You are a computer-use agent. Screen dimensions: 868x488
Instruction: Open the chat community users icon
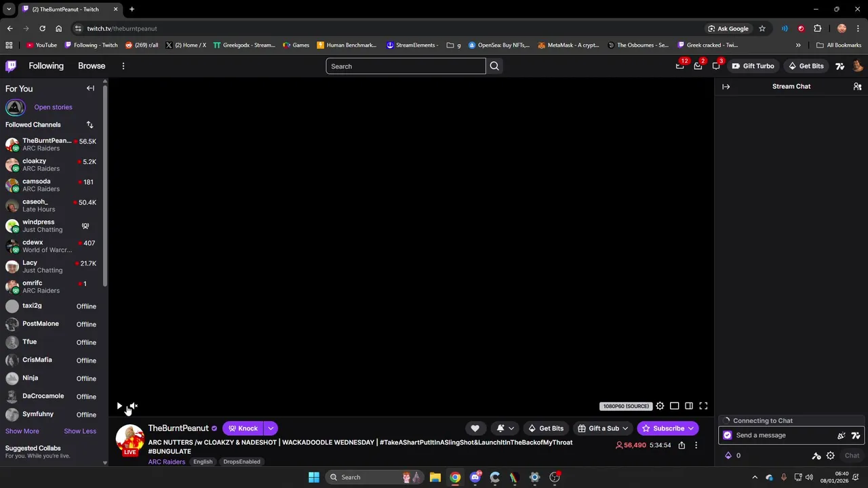(x=857, y=87)
